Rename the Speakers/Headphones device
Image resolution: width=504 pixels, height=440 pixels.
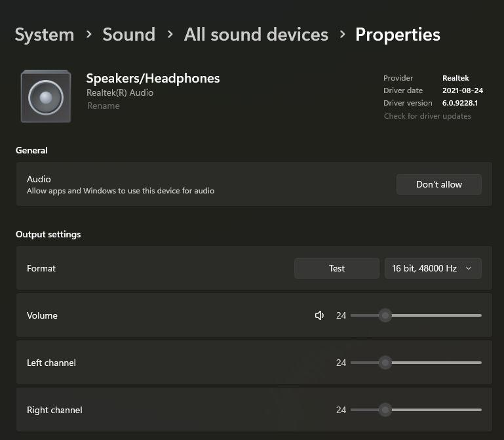pos(103,106)
